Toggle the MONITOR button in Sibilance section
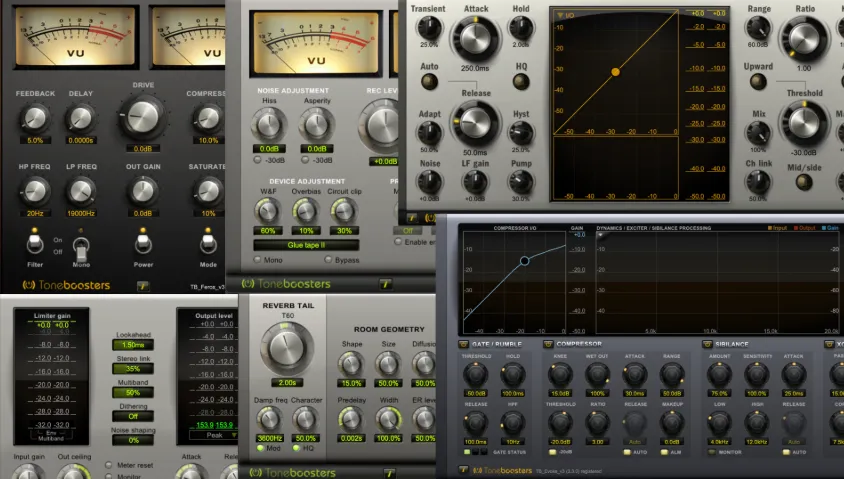 pyautogui.click(x=712, y=452)
